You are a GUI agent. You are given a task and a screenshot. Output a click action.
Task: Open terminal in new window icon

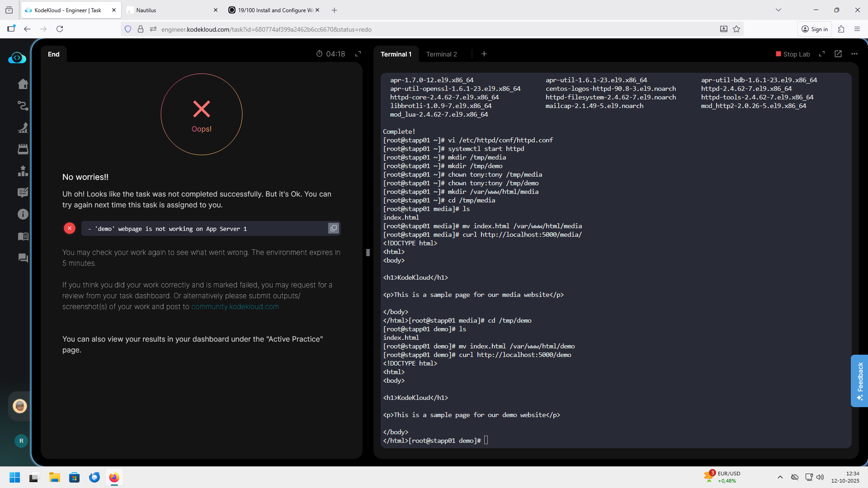tap(838, 54)
